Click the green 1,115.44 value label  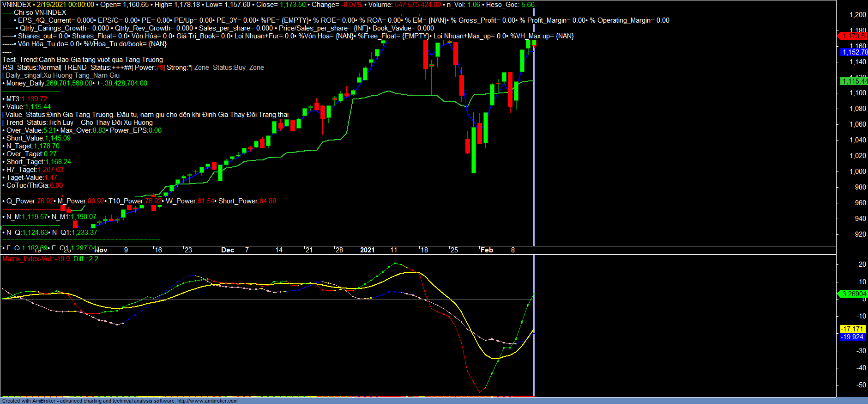[854, 81]
